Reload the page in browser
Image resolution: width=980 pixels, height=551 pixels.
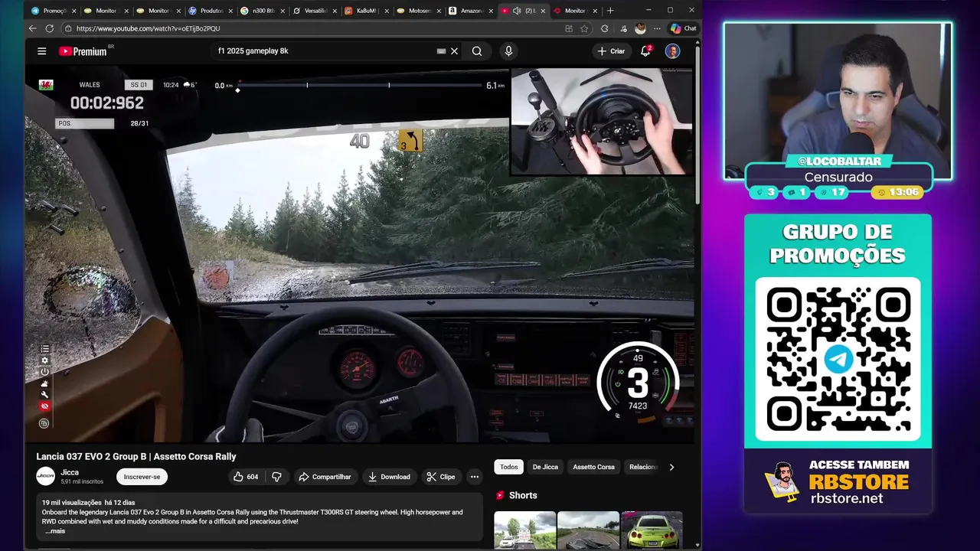50,28
